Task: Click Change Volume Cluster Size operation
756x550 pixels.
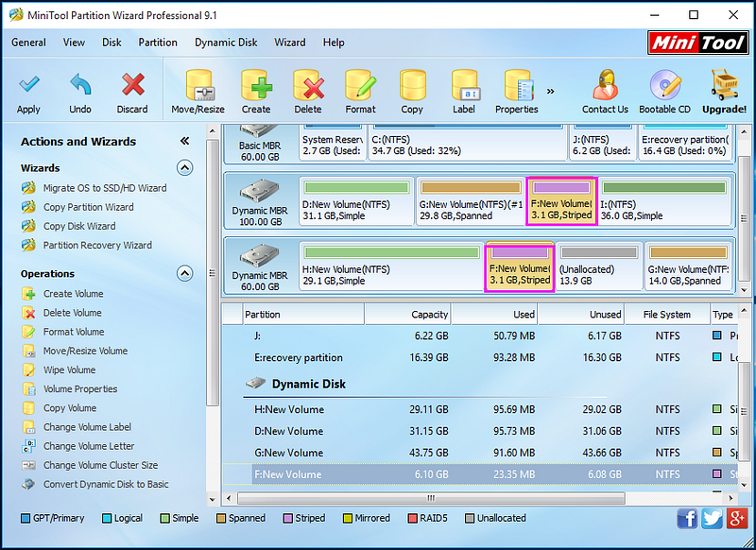Action: point(90,465)
